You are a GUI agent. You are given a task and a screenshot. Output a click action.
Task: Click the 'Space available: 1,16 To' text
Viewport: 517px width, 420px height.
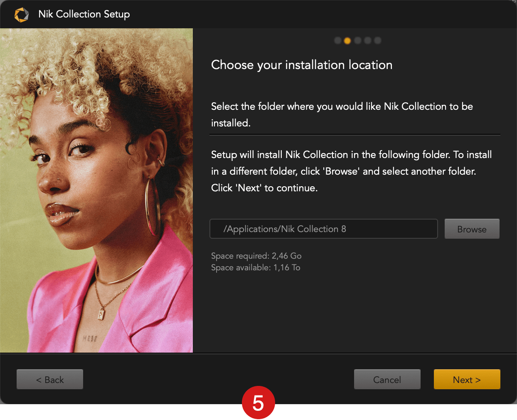point(256,267)
